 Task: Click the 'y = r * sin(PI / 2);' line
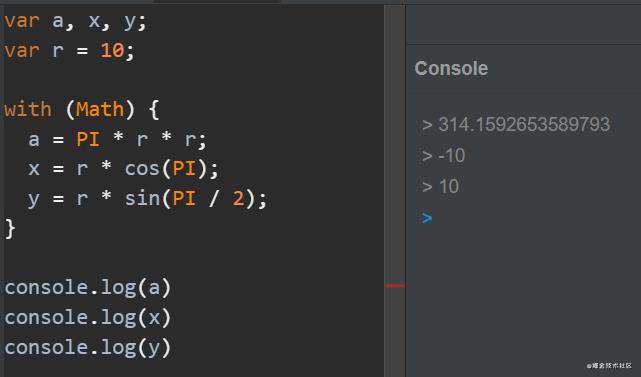point(147,199)
